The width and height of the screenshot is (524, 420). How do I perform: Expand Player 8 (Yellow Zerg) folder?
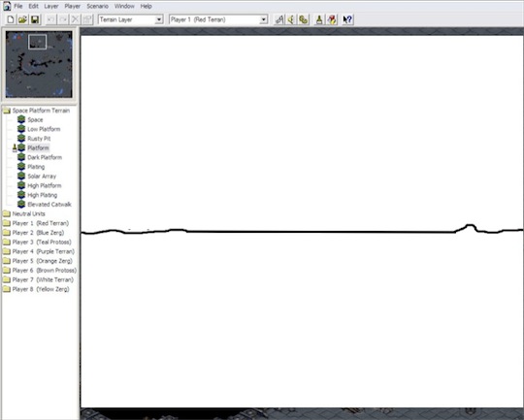(7, 289)
